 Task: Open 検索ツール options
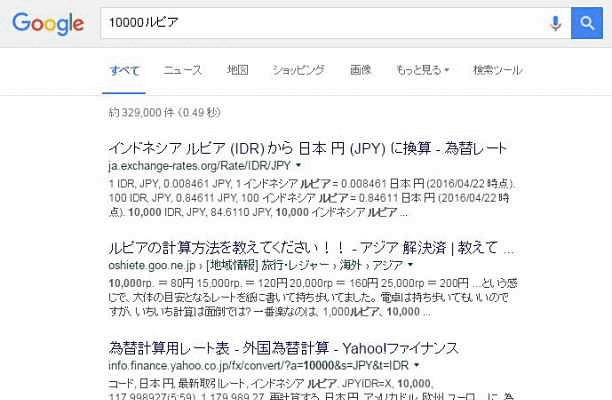pyautogui.click(x=498, y=70)
